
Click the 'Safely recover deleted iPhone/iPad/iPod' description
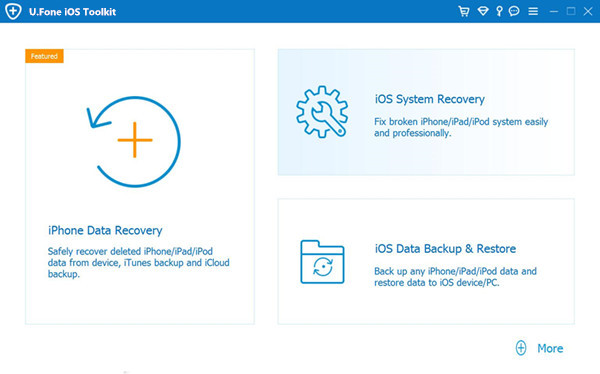tap(139, 263)
